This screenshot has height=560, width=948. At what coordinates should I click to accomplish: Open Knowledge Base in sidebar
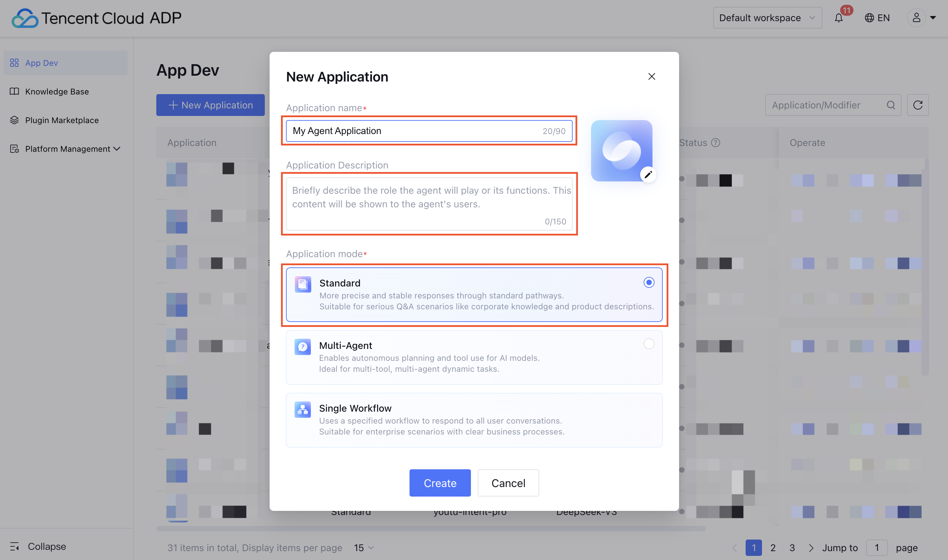57,91
